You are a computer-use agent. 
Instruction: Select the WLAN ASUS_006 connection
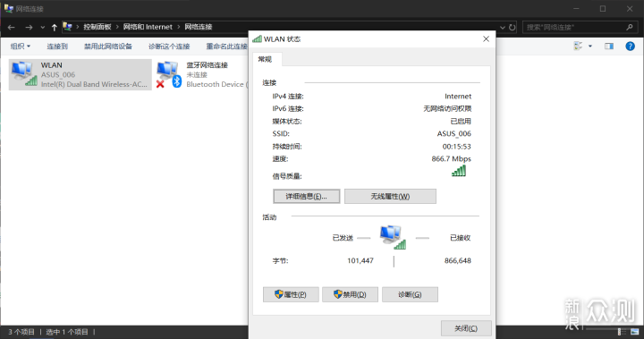80,74
